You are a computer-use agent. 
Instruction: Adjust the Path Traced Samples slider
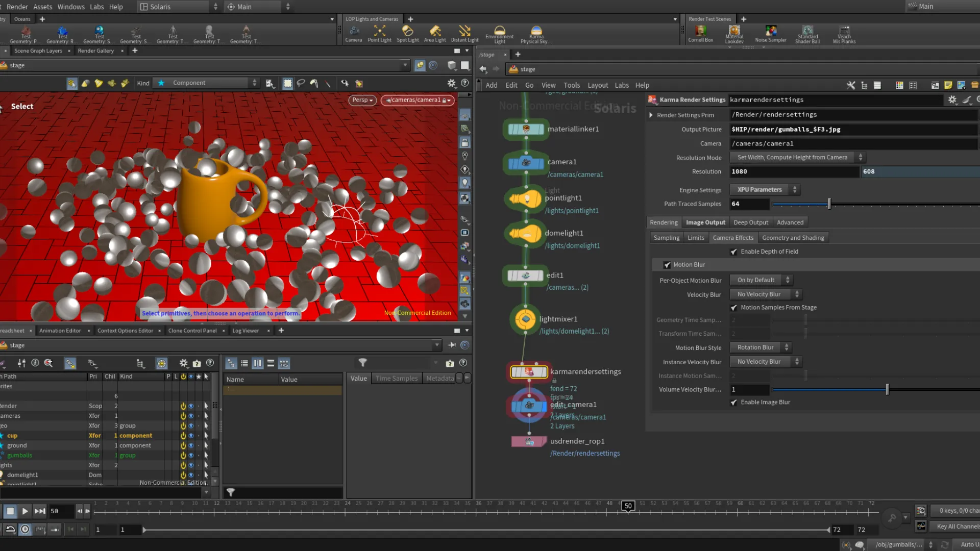click(829, 204)
